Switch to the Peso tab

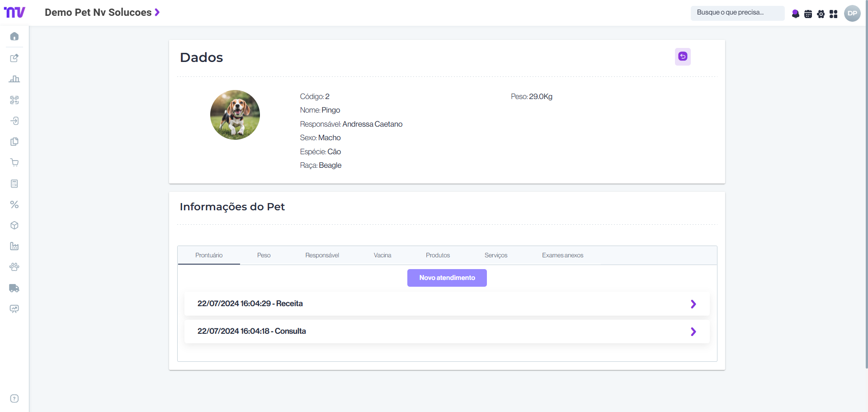pos(264,256)
